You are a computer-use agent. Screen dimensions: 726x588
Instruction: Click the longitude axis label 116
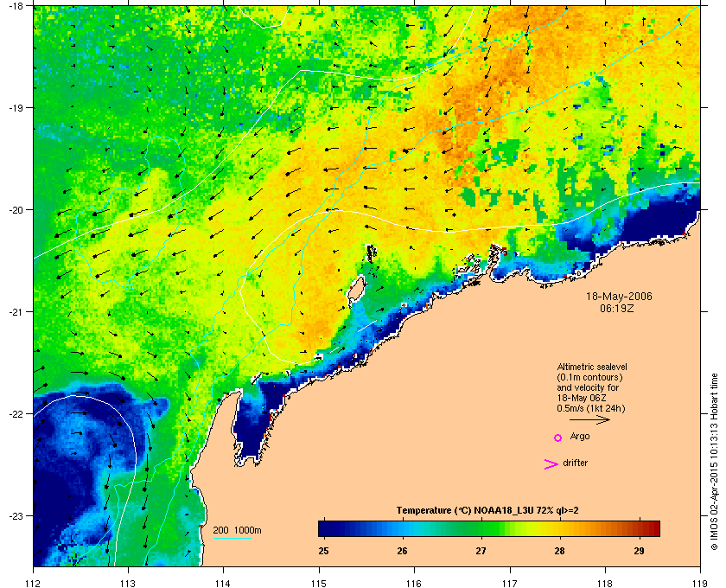coord(414,583)
